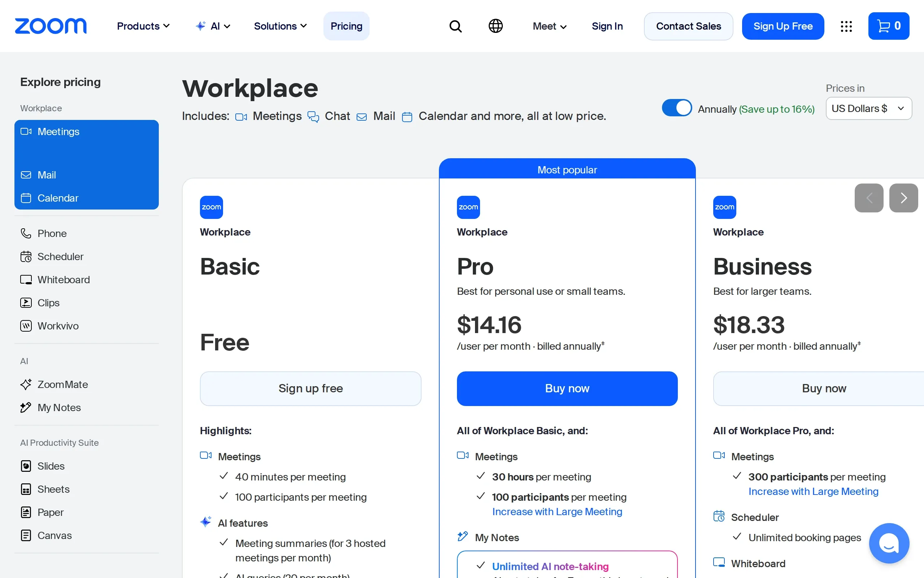Expand the Products menu
This screenshot has height=578, width=924.
tap(143, 26)
